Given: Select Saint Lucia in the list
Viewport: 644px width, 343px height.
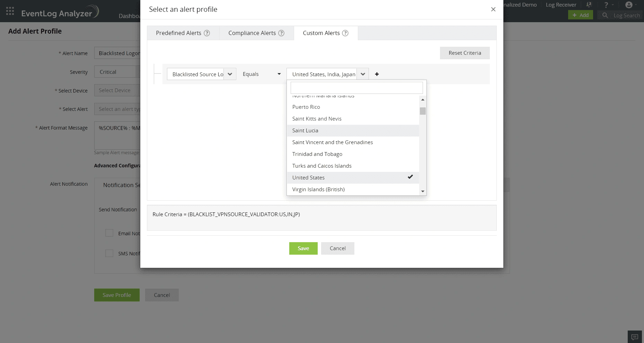Looking at the screenshot, I should click(x=353, y=131).
